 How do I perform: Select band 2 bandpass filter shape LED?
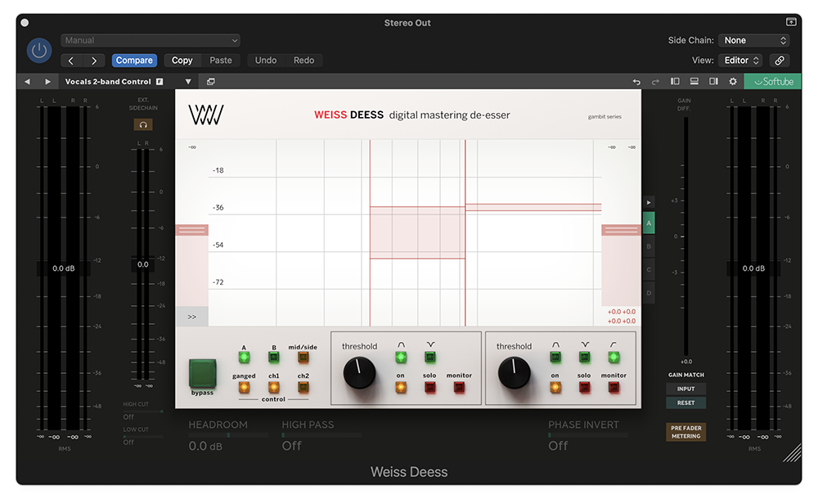pyautogui.click(x=555, y=358)
